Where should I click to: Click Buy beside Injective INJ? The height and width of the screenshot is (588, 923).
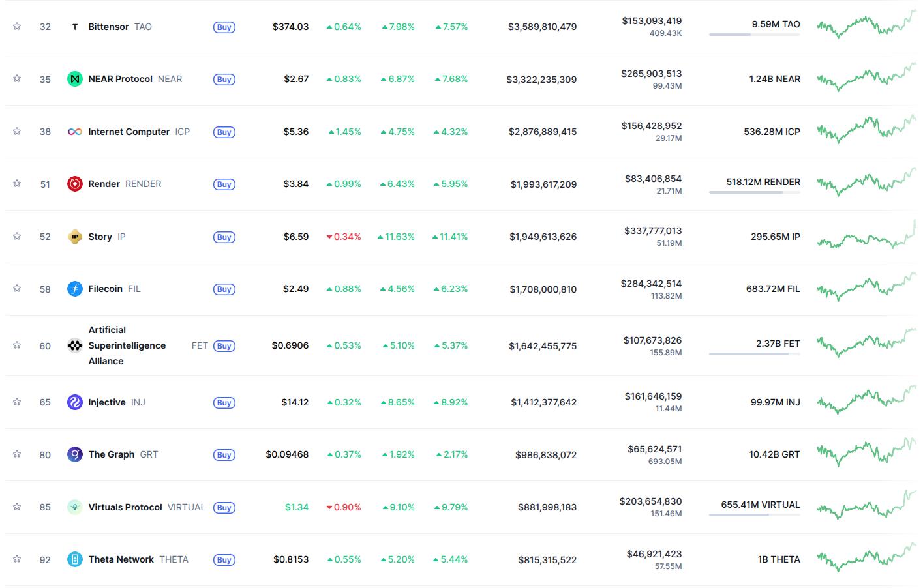(x=224, y=403)
